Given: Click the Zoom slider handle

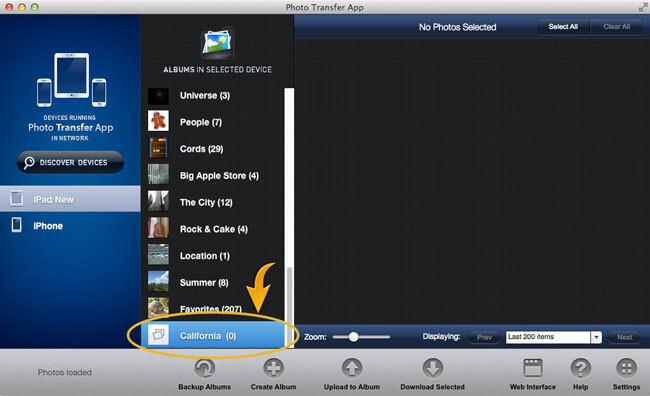Looking at the screenshot, I should (x=353, y=337).
